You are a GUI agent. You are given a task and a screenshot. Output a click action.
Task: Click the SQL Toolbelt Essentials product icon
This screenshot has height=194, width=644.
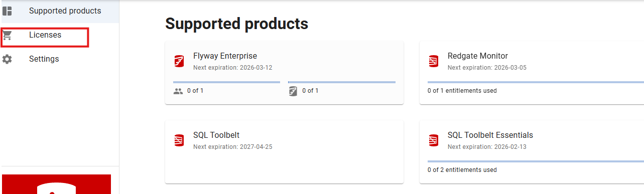pyautogui.click(x=434, y=140)
